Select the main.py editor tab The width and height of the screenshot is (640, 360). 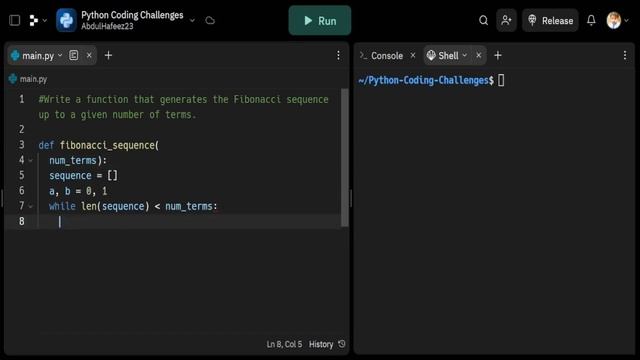click(x=38, y=56)
